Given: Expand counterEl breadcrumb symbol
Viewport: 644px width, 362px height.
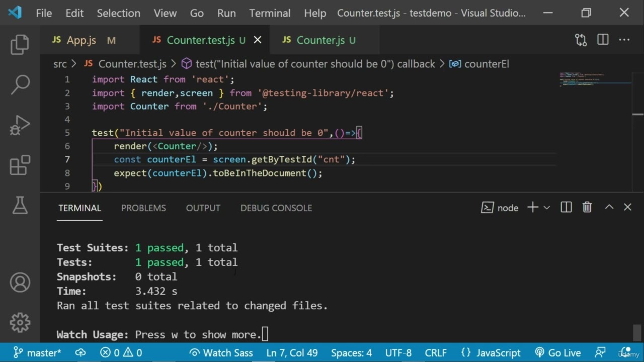Looking at the screenshot, I should point(479,64).
